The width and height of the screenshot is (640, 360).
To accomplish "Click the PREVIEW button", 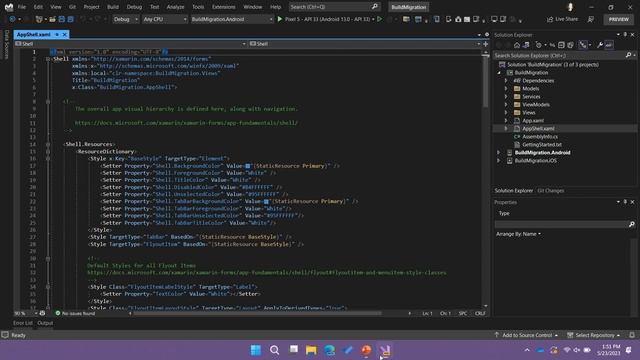I will coord(618,19).
